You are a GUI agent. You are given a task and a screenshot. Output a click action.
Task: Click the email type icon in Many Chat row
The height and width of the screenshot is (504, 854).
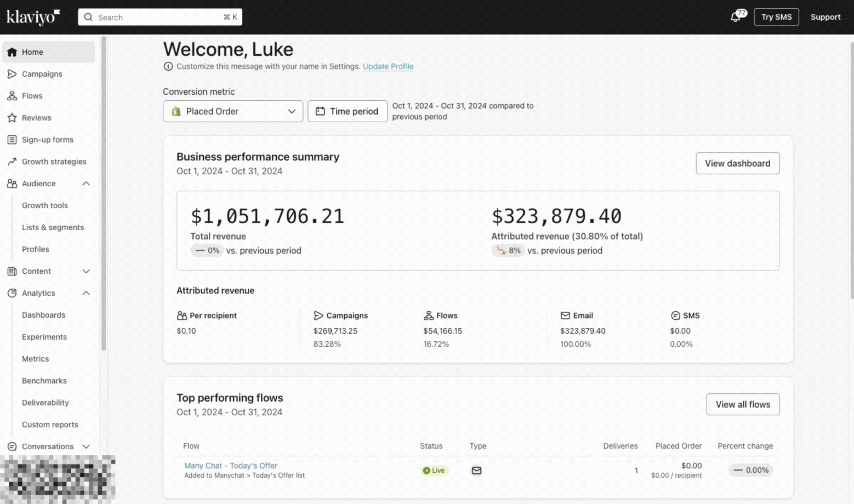(x=476, y=470)
